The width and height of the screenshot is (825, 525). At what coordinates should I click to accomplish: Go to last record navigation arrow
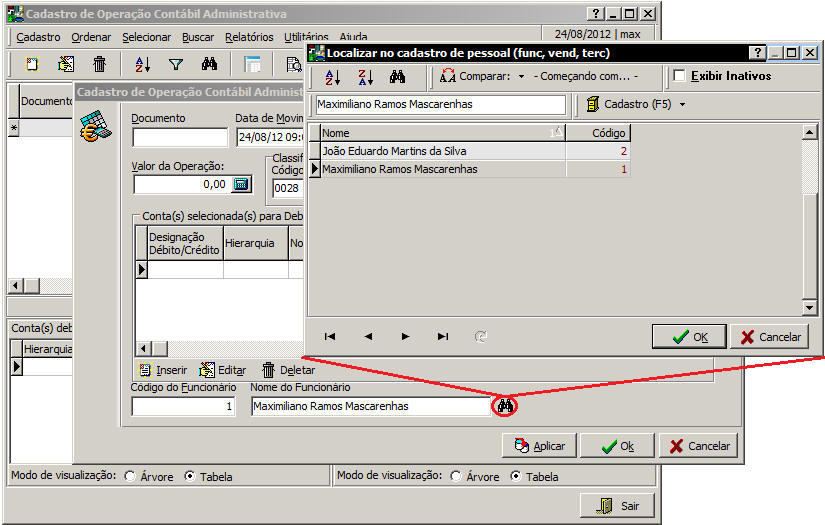point(443,337)
